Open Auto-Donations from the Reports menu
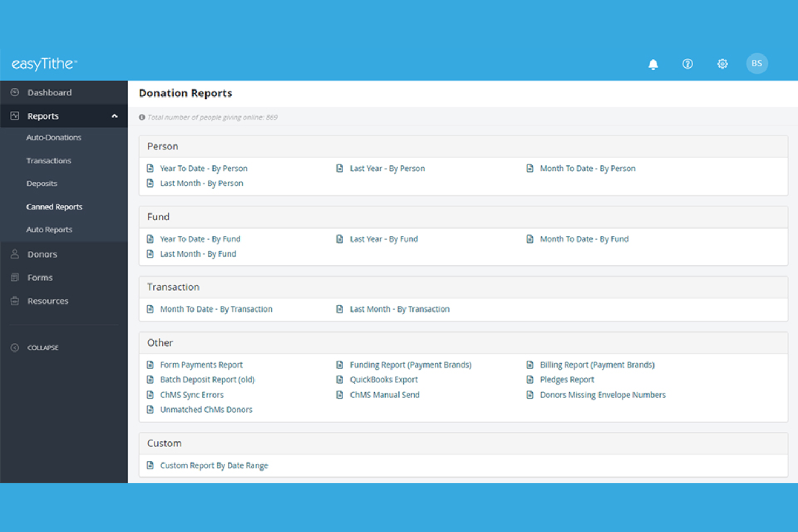798x532 pixels. tap(54, 137)
